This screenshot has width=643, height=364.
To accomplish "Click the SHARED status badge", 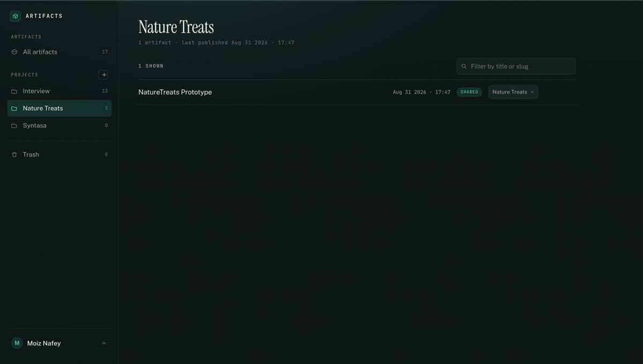I will (469, 92).
